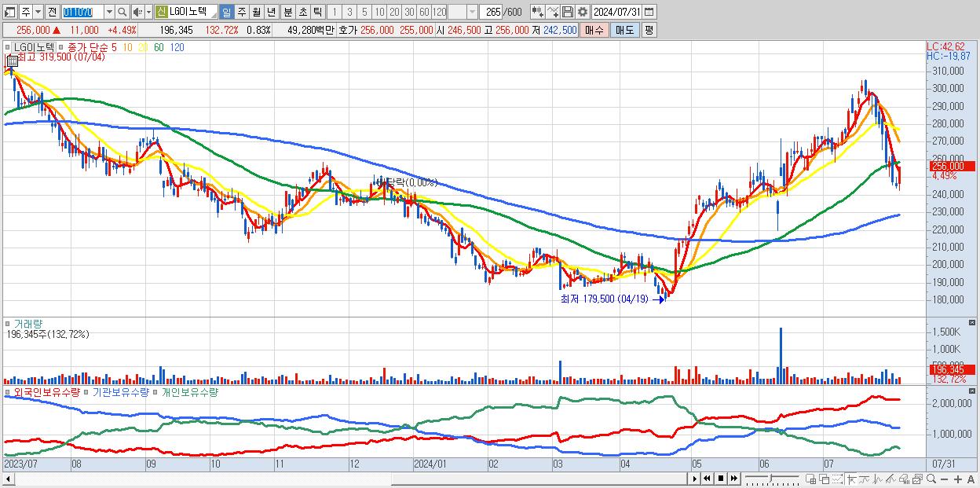Open the dropdown next to 주 selector
This screenshot has height=488, width=980.
(x=38, y=12)
